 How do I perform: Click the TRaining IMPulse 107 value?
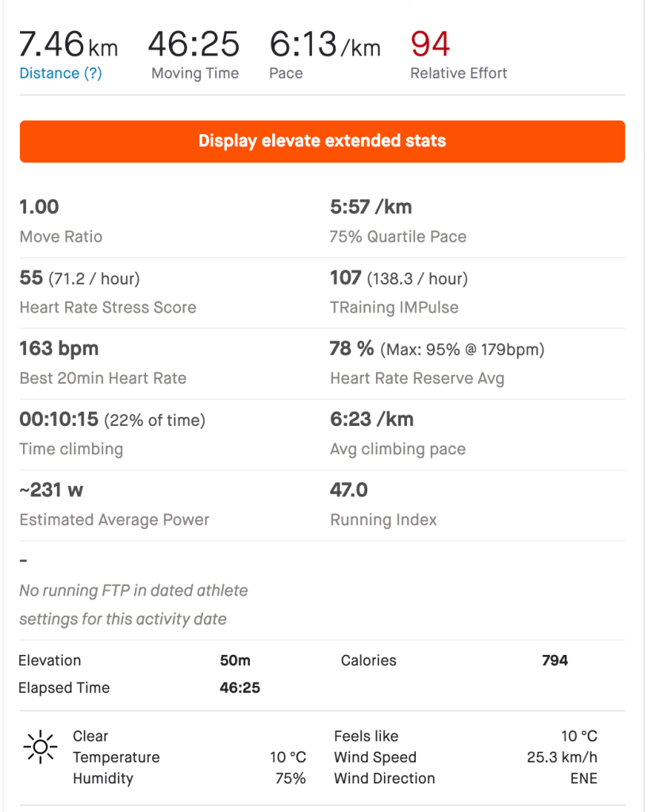coord(346,278)
